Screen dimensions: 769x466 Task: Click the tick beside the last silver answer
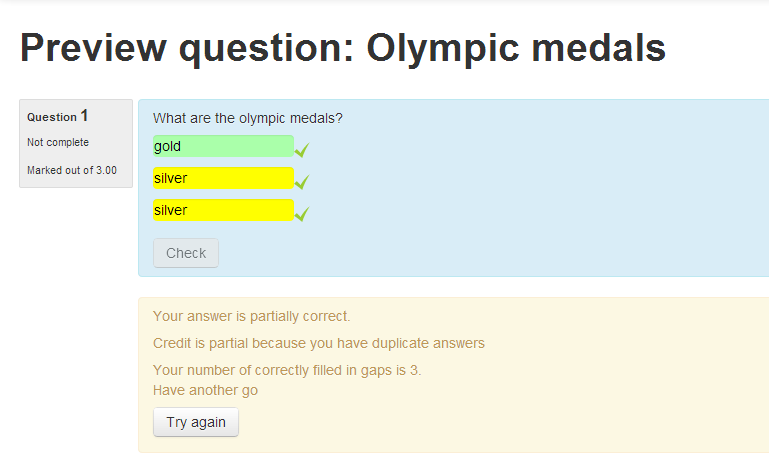click(x=302, y=213)
